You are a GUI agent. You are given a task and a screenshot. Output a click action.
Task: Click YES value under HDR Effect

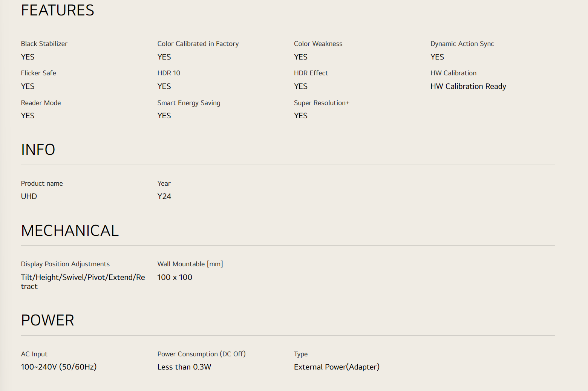(x=301, y=86)
